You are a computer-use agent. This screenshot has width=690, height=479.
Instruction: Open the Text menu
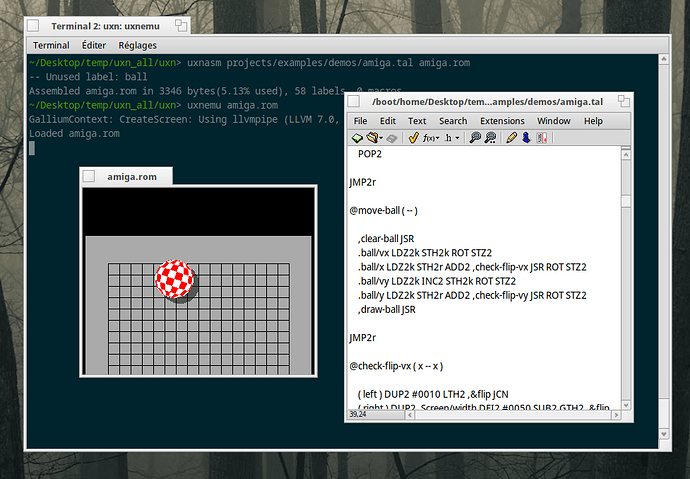(x=417, y=121)
